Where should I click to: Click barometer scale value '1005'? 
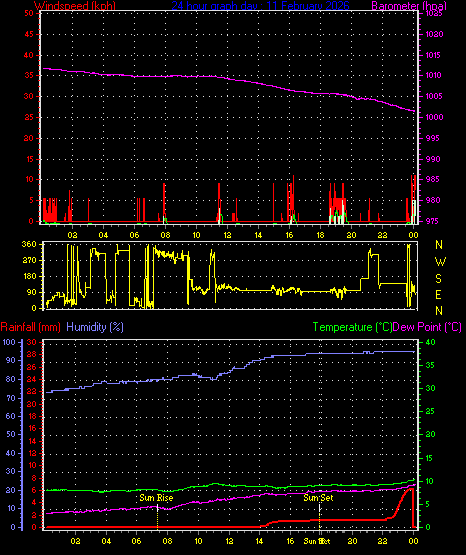434,96
